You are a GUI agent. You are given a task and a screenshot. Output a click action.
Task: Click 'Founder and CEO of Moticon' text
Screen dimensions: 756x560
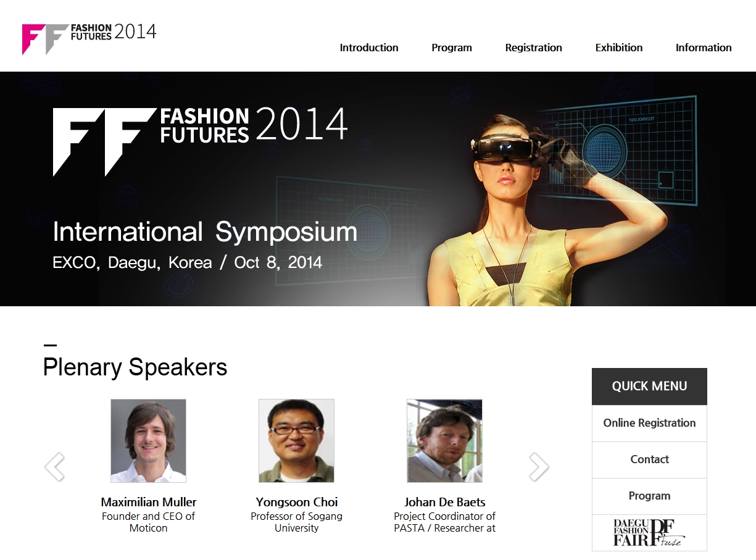tap(148, 522)
